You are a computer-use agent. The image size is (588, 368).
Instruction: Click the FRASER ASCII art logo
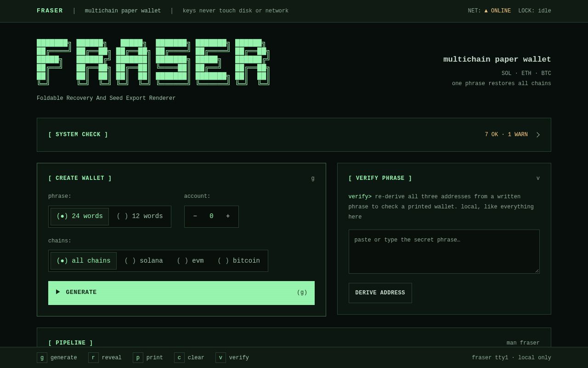(153, 63)
